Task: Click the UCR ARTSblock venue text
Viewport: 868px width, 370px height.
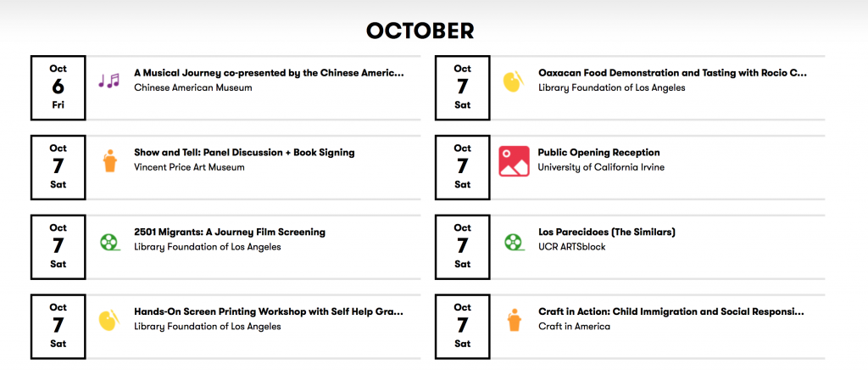Action: tap(572, 247)
